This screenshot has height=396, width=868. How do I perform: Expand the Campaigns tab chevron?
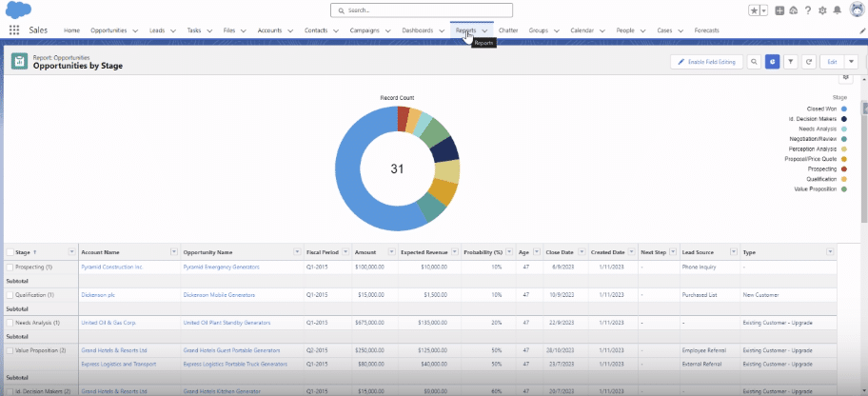click(x=387, y=31)
